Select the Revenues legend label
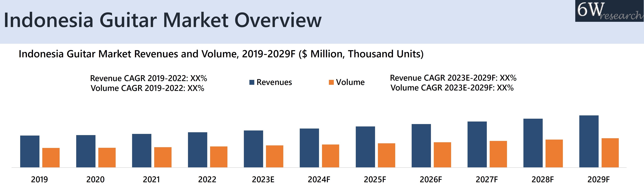The image size is (644, 196). coord(274,82)
